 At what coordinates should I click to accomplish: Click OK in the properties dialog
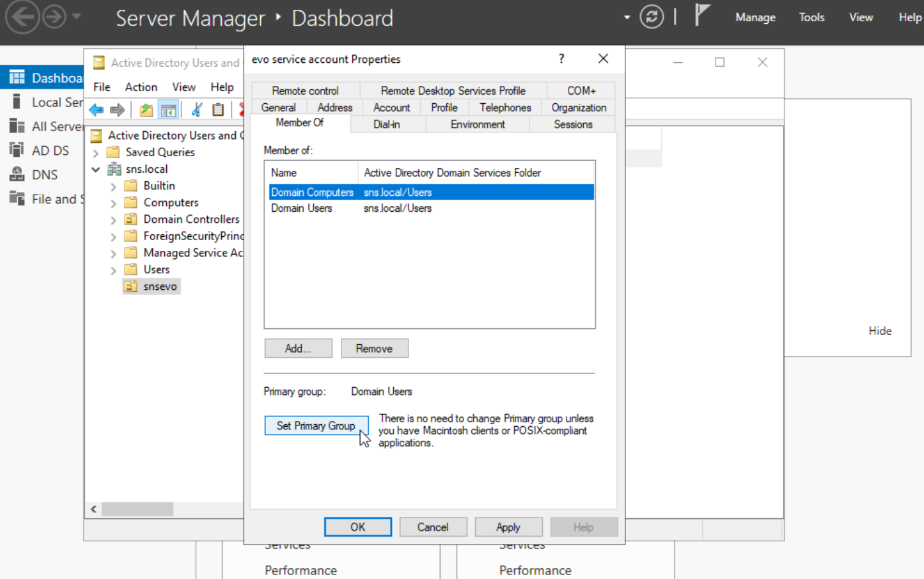[x=358, y=527]
